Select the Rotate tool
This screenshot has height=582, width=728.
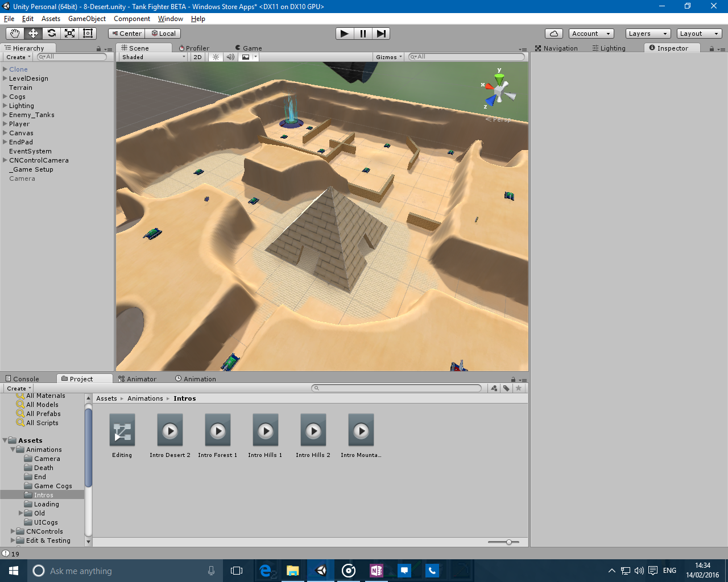pyautogui.click(x=51, y=34)
